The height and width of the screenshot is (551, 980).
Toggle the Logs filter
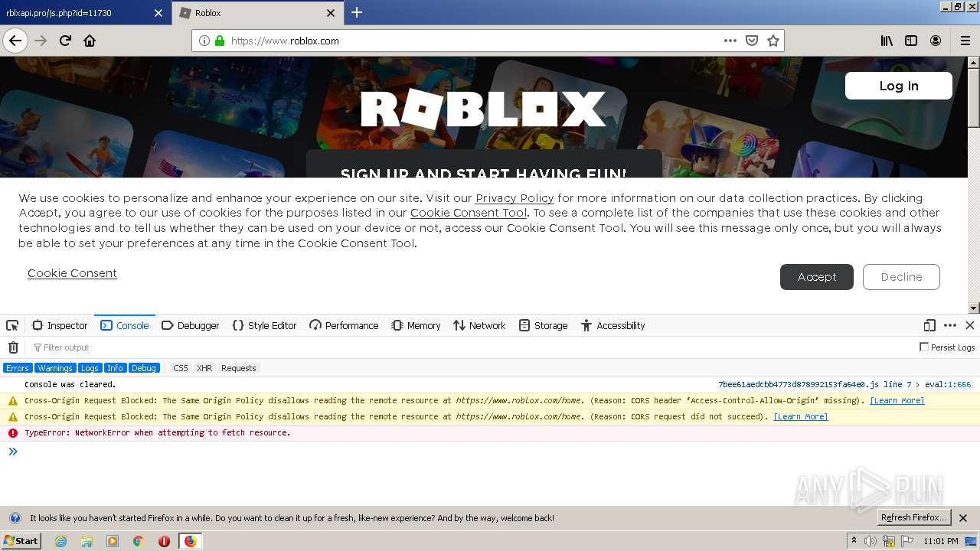[90, 368]
